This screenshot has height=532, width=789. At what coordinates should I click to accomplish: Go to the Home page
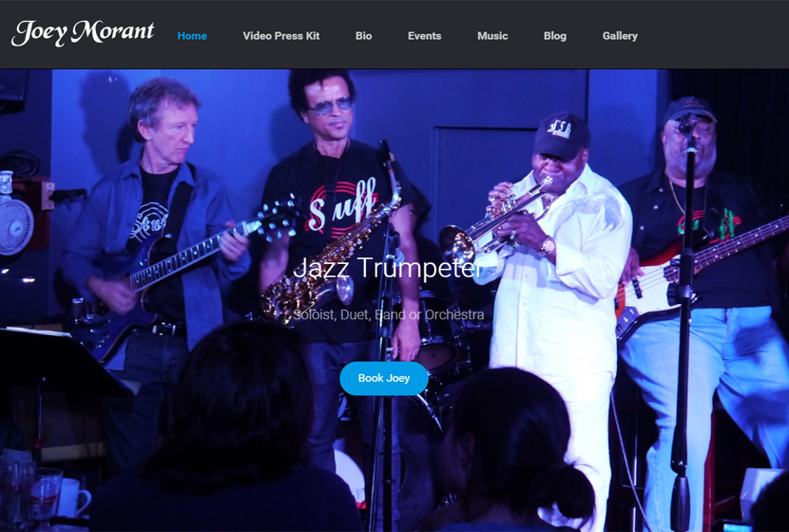click(192, 36)
